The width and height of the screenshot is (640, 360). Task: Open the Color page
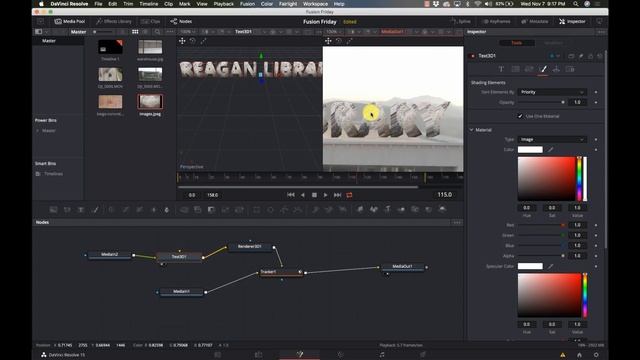[x=340, y=354]
